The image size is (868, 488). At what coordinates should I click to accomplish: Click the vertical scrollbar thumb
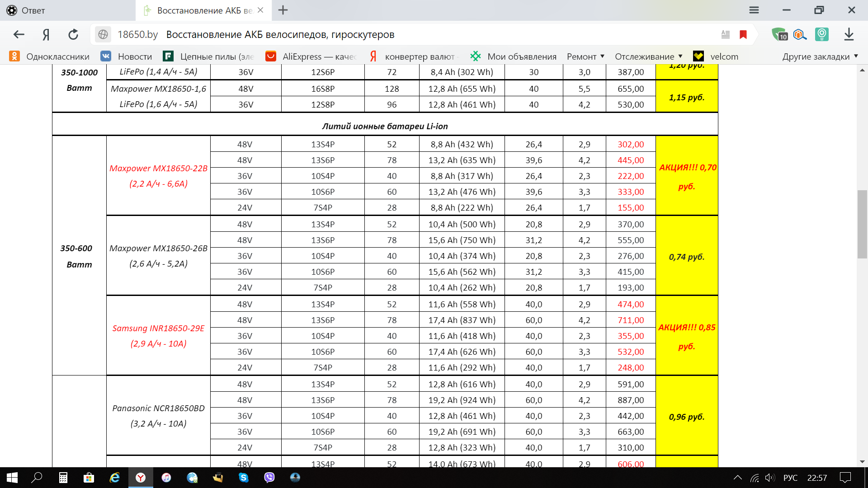862,225
